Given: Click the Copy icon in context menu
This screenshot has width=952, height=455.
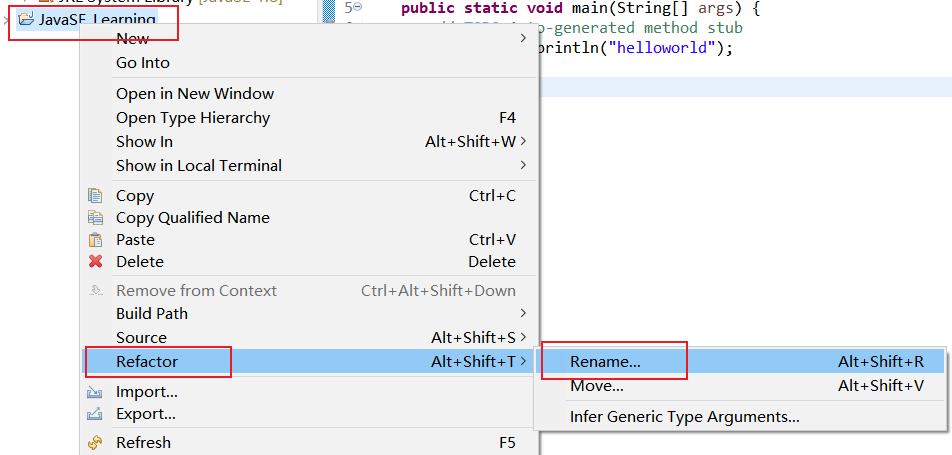Looking at the screenshot, I should click(x=95, y=196).
